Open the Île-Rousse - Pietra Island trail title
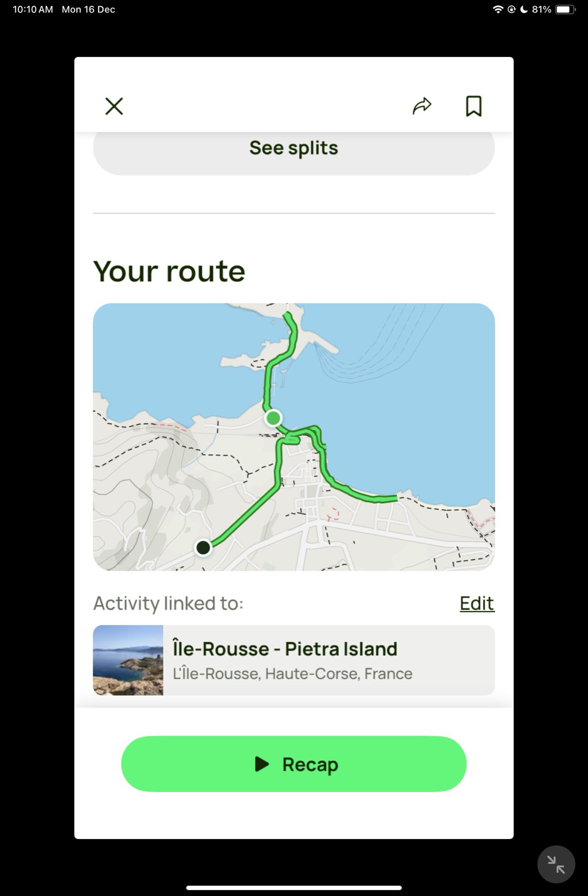 coord(285,649)
